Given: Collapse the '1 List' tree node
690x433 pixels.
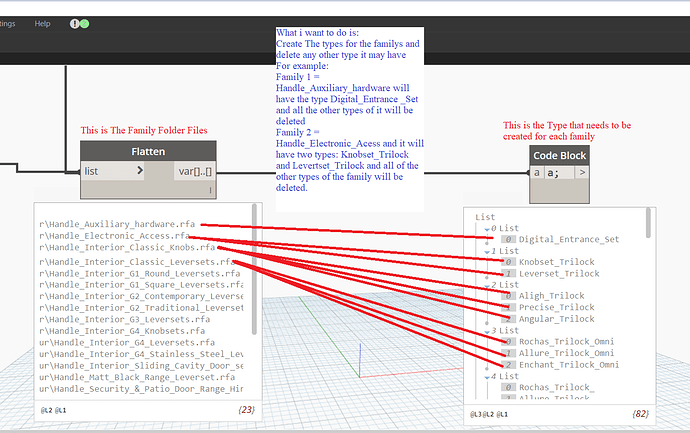Looking at the screenshot, I should pos(487,252).
